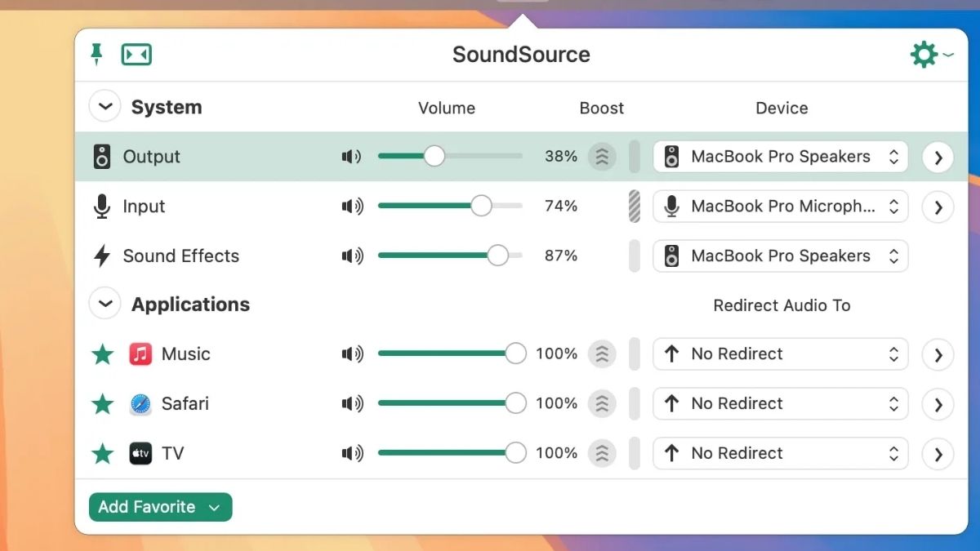Viewport: 980px width, 551px height.
Task: Click the TV app boost icon
Action: click(x=602, y=453)
